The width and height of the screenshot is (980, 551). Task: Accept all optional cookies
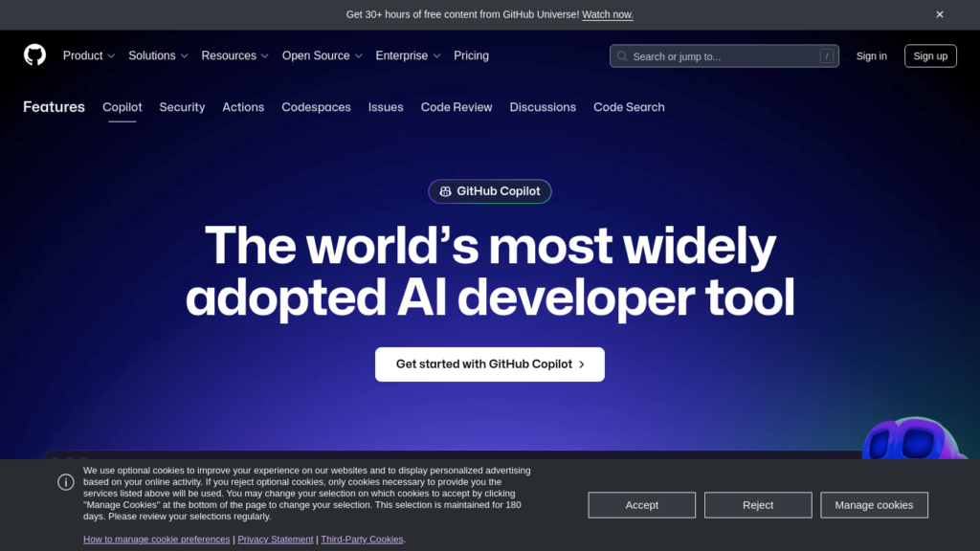(641, 504)
